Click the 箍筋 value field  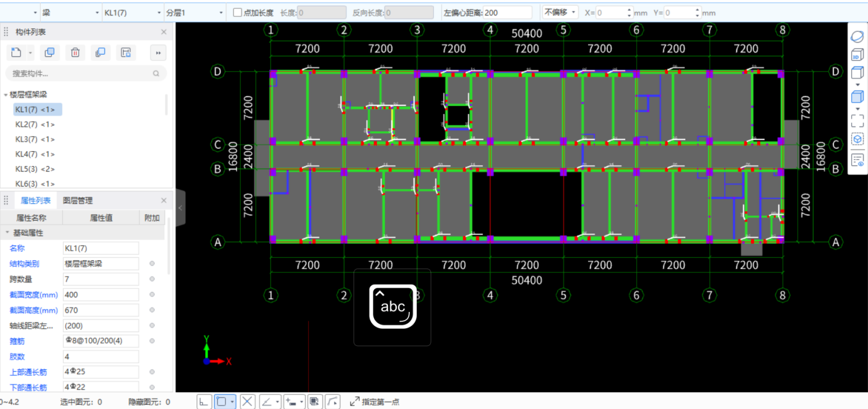click(x=101, y=341)
